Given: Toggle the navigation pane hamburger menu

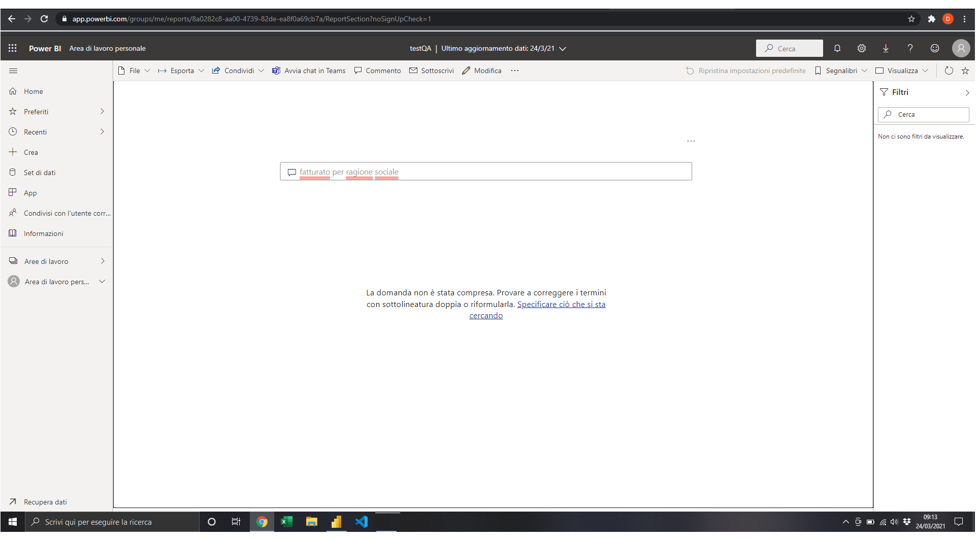Looking at the screenshot, I should [13, 71].
